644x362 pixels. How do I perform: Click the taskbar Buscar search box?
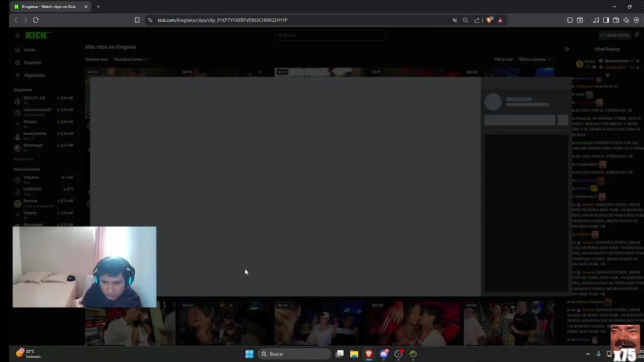[295, 354]
